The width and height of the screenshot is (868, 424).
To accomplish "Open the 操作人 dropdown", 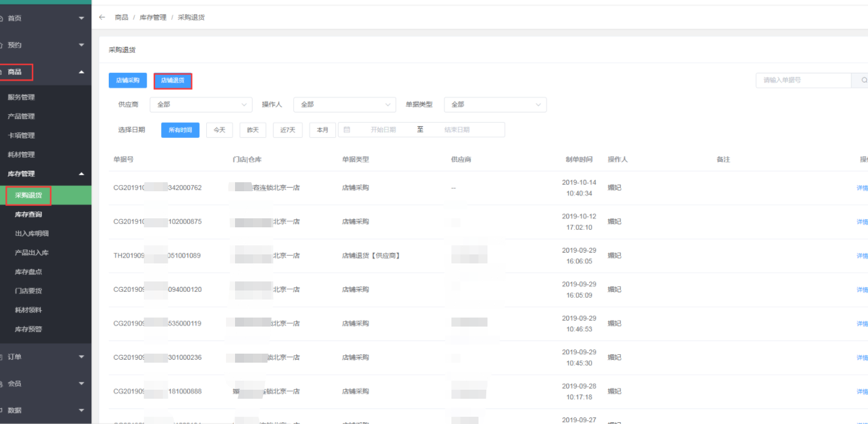I will [x=344, y=105].
